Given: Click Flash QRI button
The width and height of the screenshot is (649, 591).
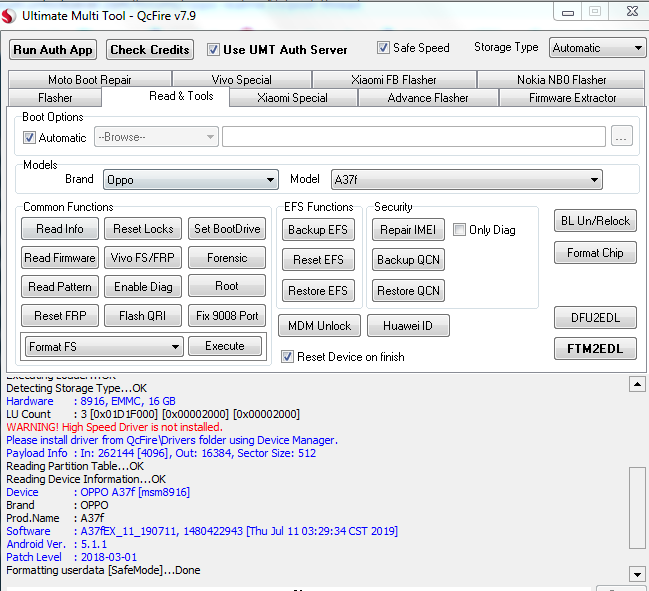Looking at the screenshot, I should coord(143,316).
